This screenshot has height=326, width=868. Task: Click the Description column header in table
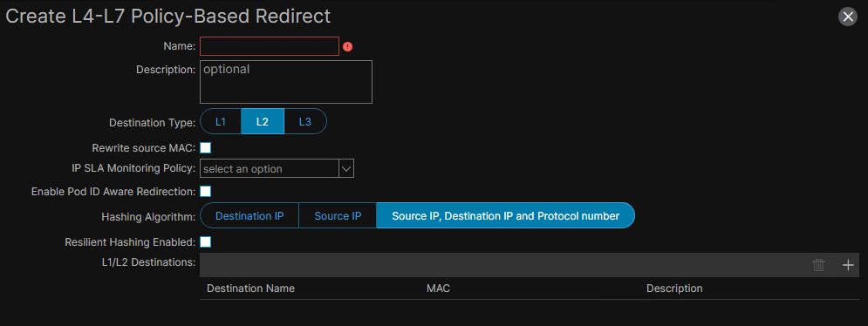674,289
